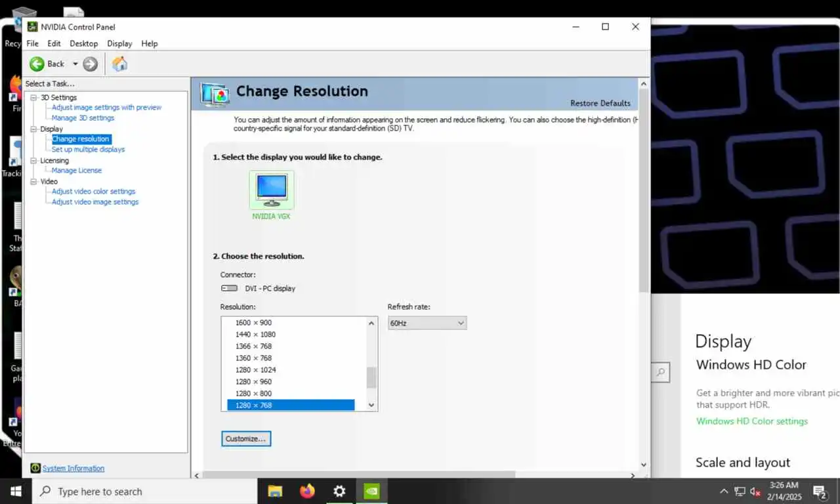Image resolution: width=840 pixels, height=504 pixels.
Task: Click Restore Defaults link
Action: (x=600, y=103)
